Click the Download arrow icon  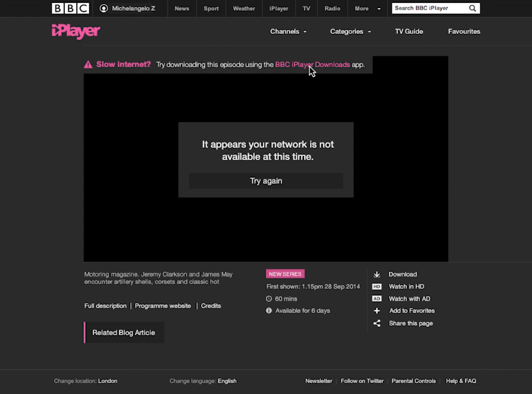pos(377,274)
